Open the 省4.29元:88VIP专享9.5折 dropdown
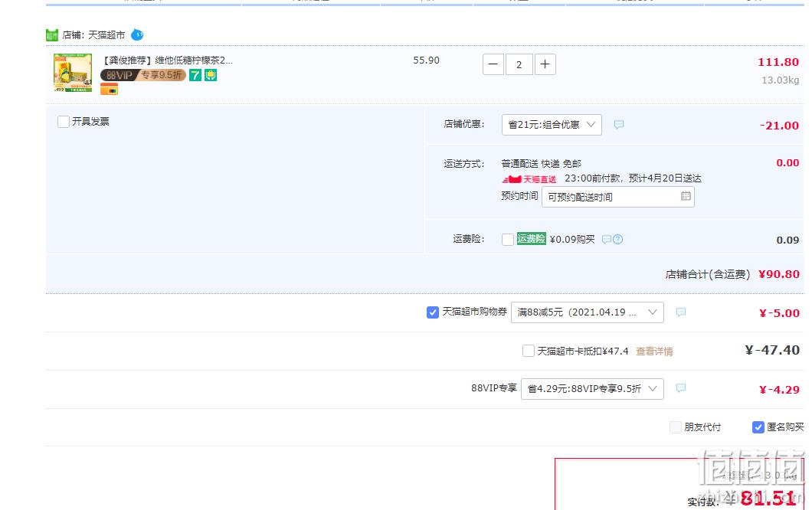The width and height of the screenshot is (812, 510). click(592, 388)
